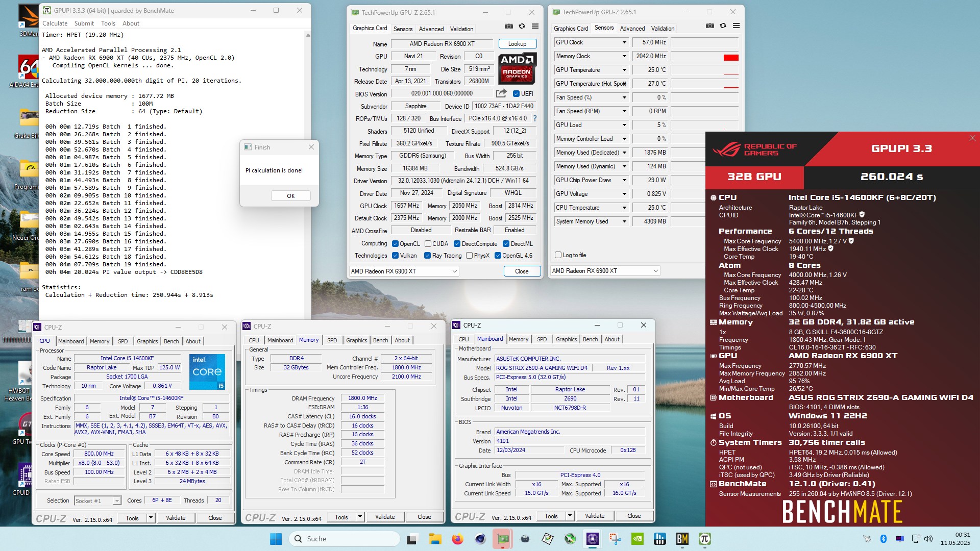Click Validate in the right CPU-Z window
This screenshot has height=551, width=980.
pyautogui.click(x=595, y=516)
